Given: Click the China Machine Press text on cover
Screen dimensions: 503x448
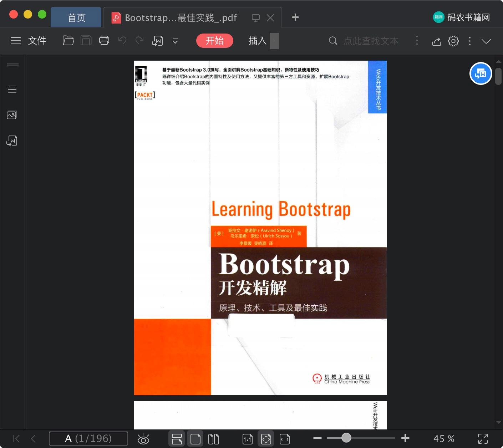Looking at the screenshot, I should pos(347,382).
